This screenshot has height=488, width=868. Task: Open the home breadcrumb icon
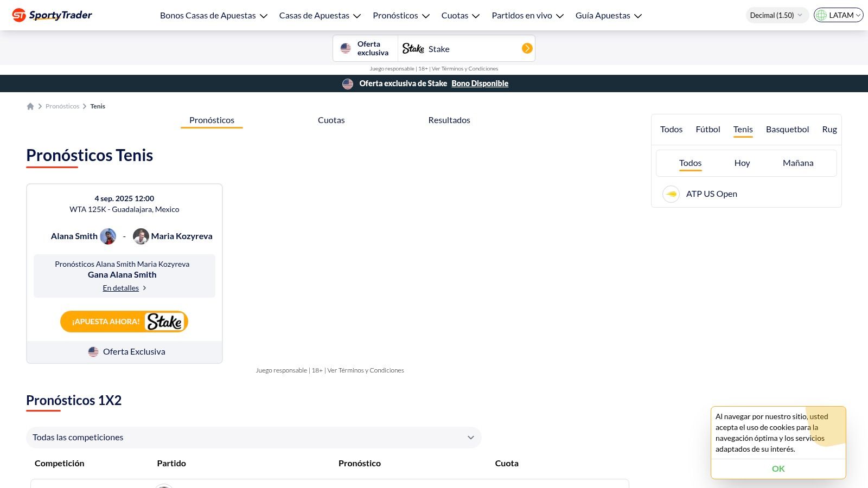pyautogui.click(x=30, y=106)
